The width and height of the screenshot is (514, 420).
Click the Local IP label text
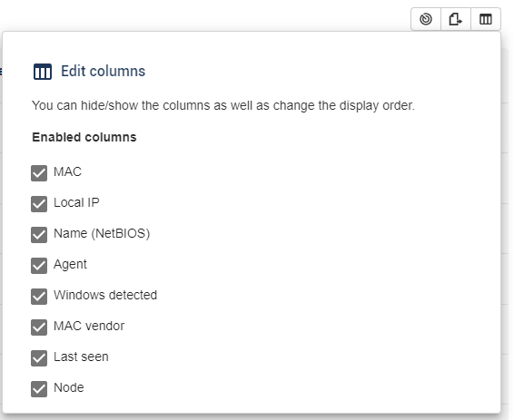(x=76, y=202)
